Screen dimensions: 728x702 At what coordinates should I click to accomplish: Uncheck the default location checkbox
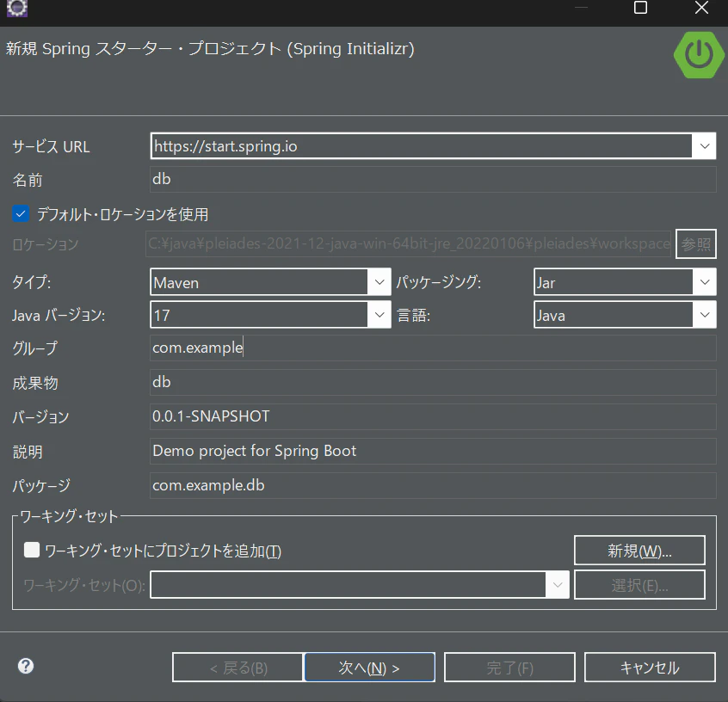point(21,214)
